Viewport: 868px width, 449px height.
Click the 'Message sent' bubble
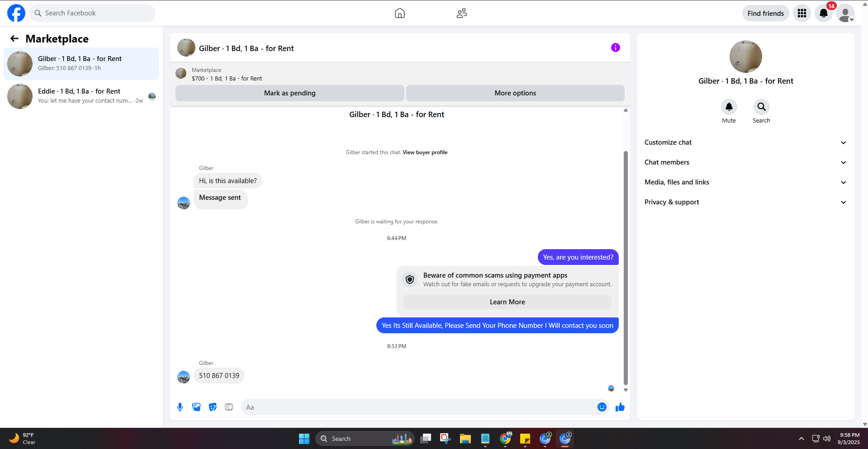coord(220,199)
